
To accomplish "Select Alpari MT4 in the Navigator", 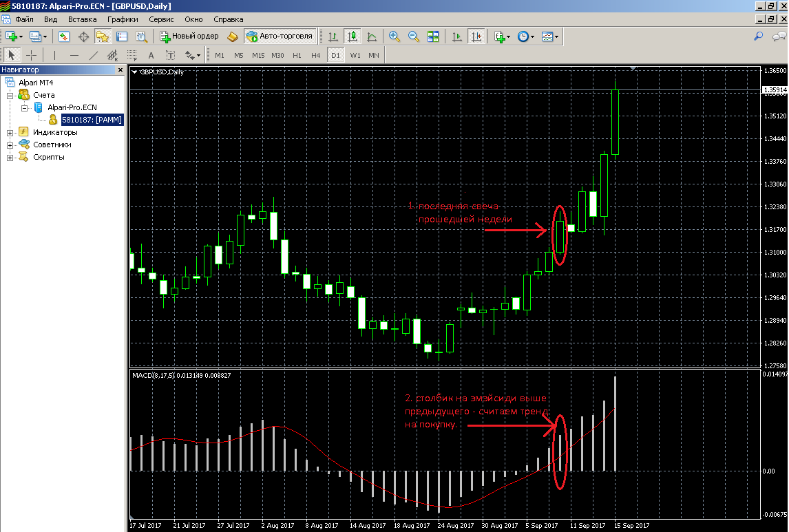I will coord(36,83).
